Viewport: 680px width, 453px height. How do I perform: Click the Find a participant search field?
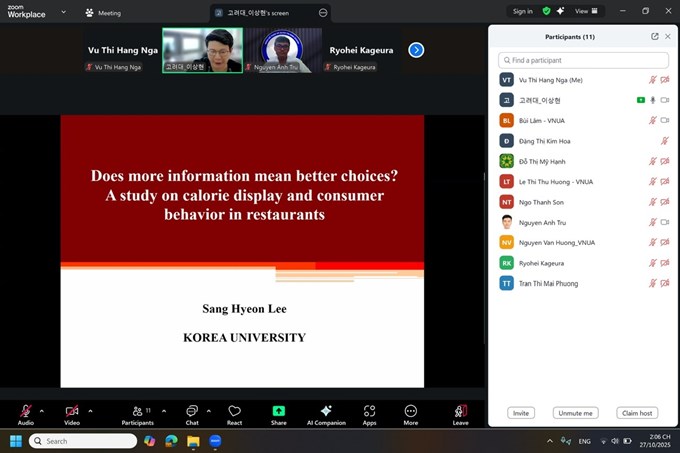583,60
